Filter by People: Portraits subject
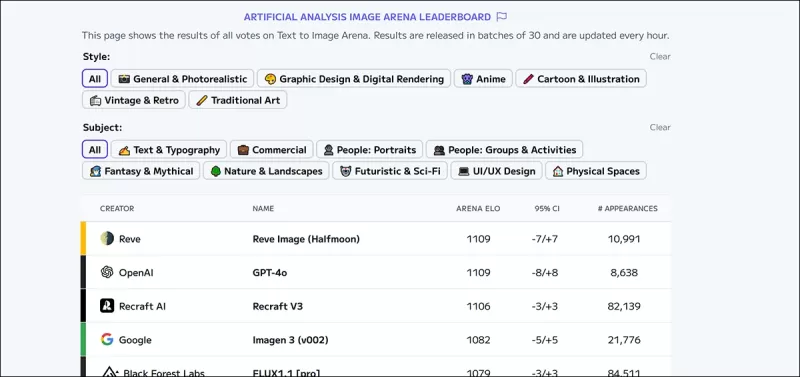This screenshot has width=800, height=377. tap(369, 150)
